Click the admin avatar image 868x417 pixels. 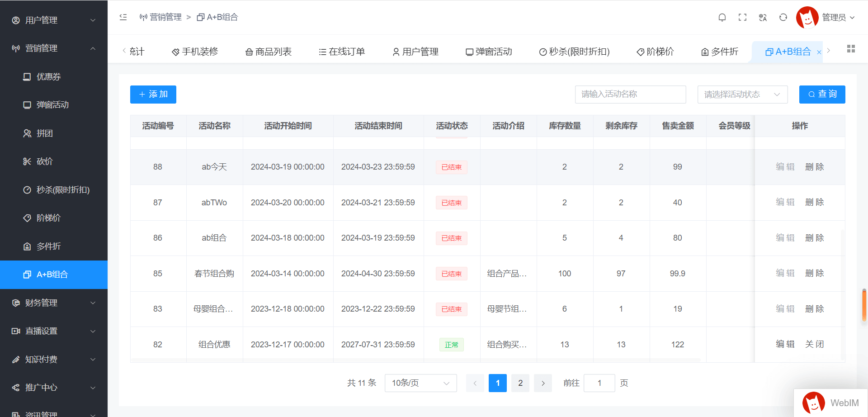(x=807, y=17)
